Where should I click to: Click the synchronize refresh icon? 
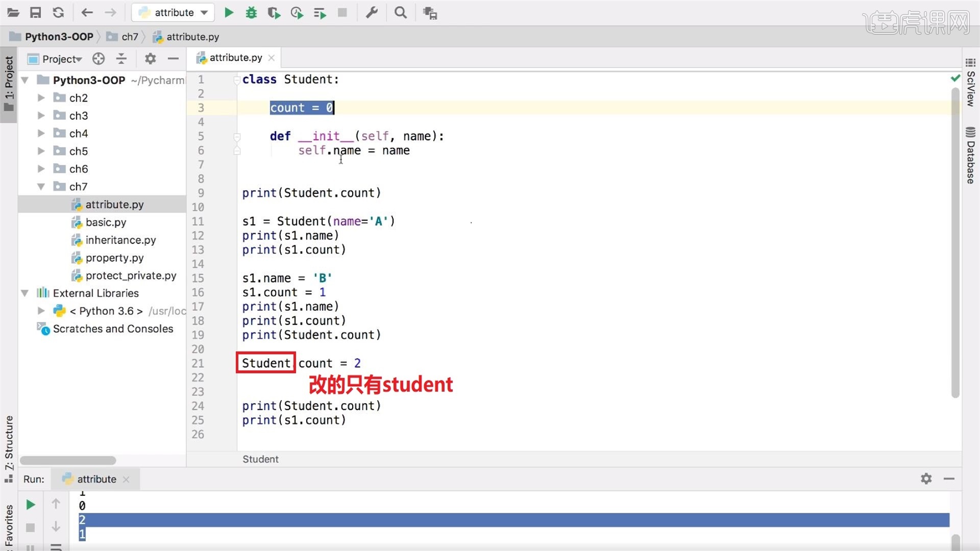58,13
